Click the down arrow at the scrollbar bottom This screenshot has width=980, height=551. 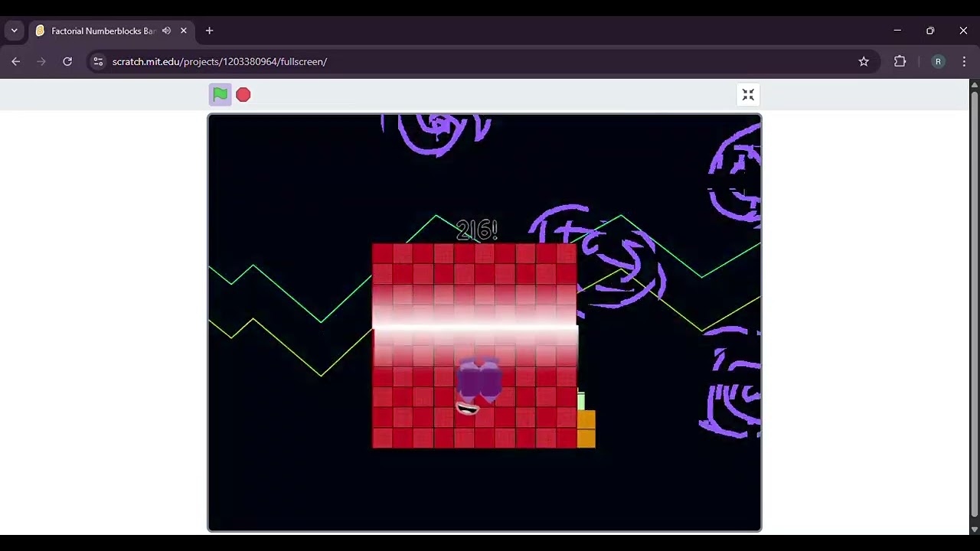[974, 529]
